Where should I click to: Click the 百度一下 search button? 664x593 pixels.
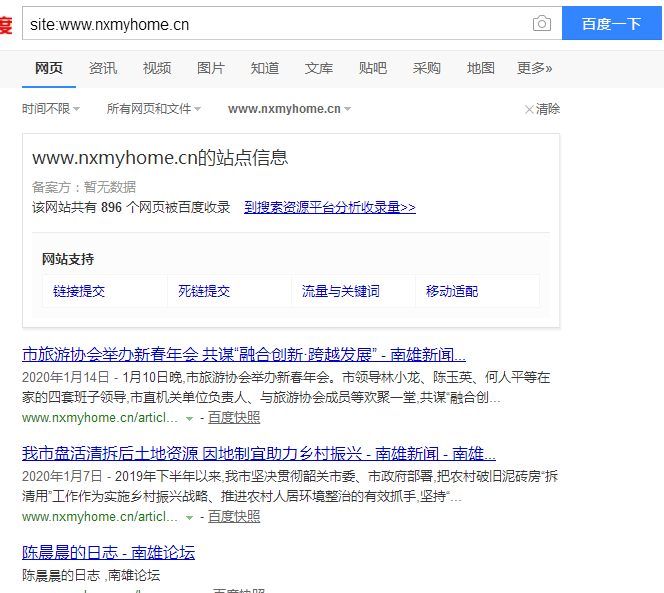(x=611, y=23)
